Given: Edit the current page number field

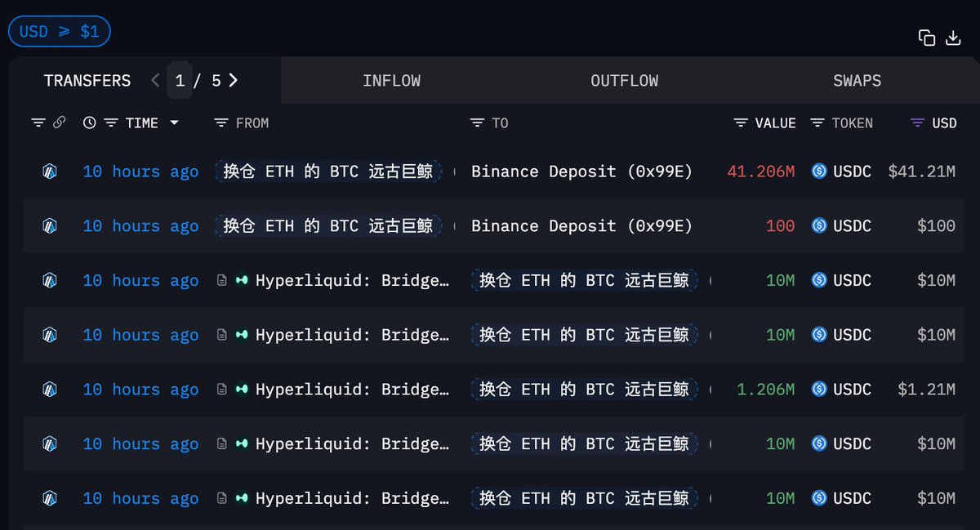Looking at the screenshot, I should point(180,80).
